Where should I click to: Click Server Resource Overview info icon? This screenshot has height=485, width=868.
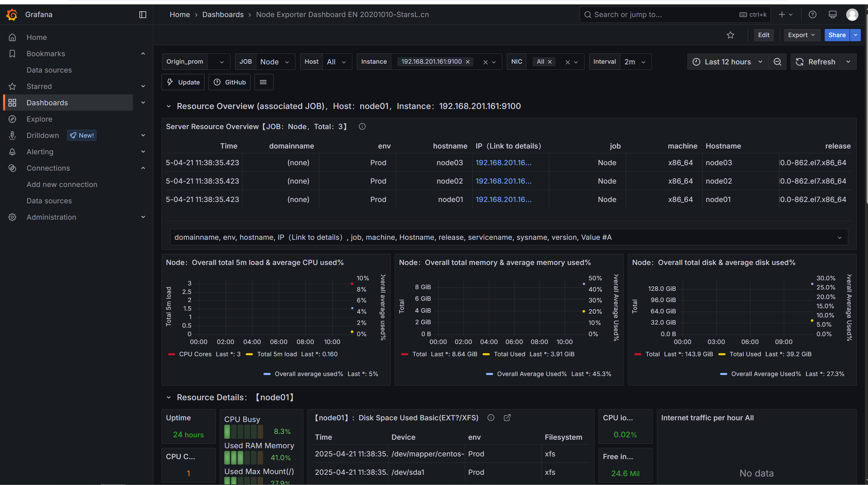click(x=362, y=127)
